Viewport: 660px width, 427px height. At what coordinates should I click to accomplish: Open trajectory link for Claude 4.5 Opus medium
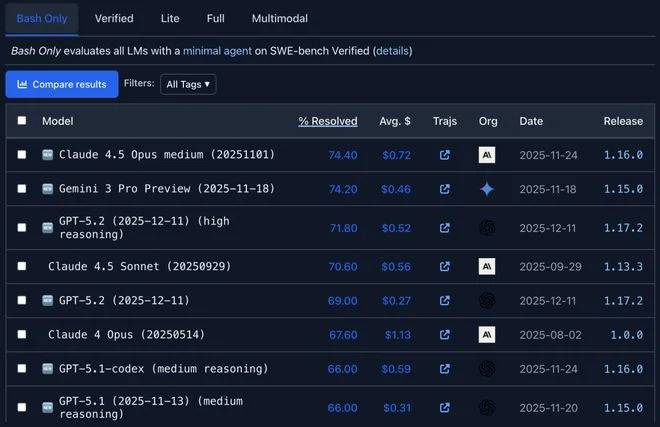pyautogui.click(x=445, y=155)
